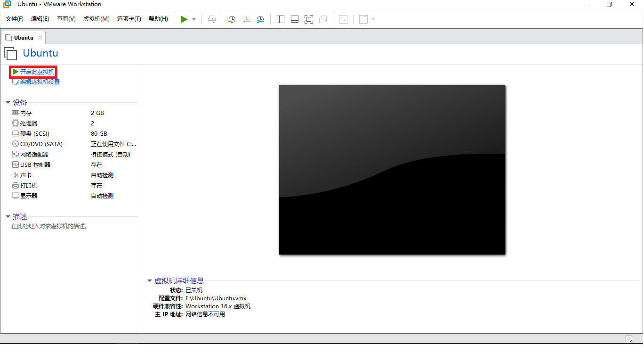
Task: Open the 文件(F) menu
Action: pos(15,19)
